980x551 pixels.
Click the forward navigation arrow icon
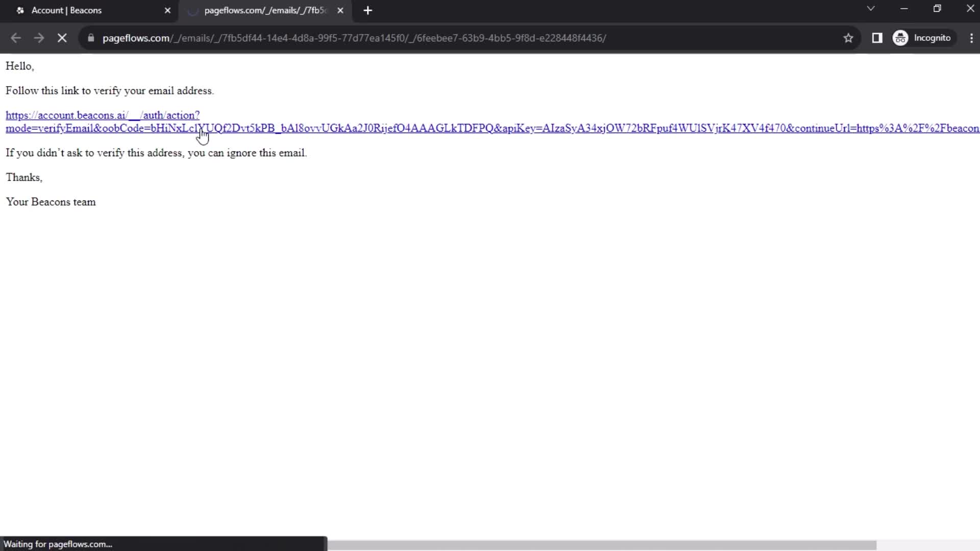(38, 38)
